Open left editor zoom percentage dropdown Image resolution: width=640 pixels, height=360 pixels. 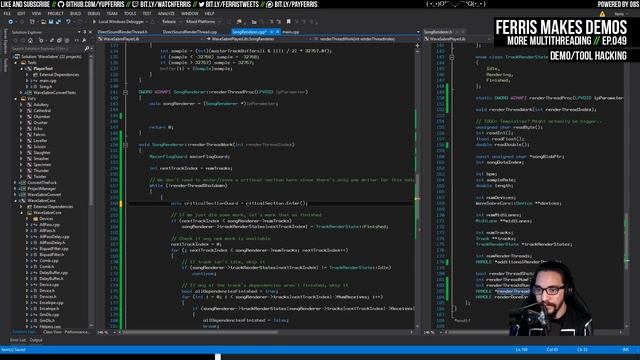pos(105,332)
